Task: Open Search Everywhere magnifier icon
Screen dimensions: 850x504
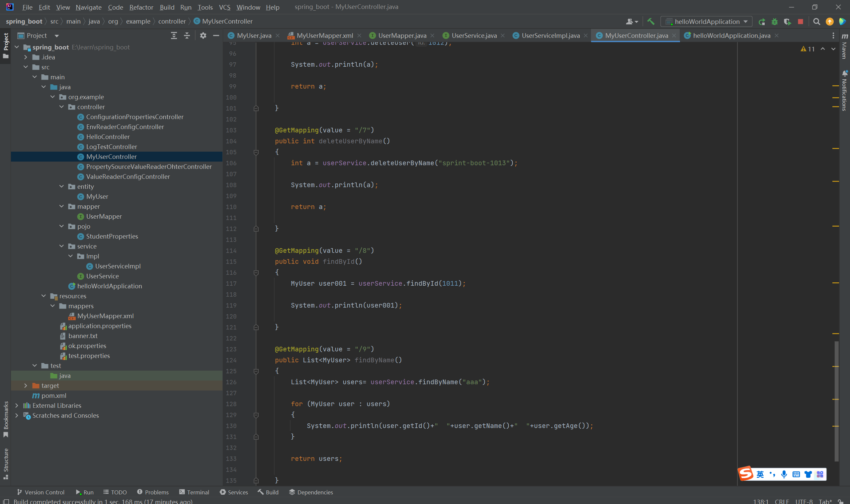Action: 816,22
